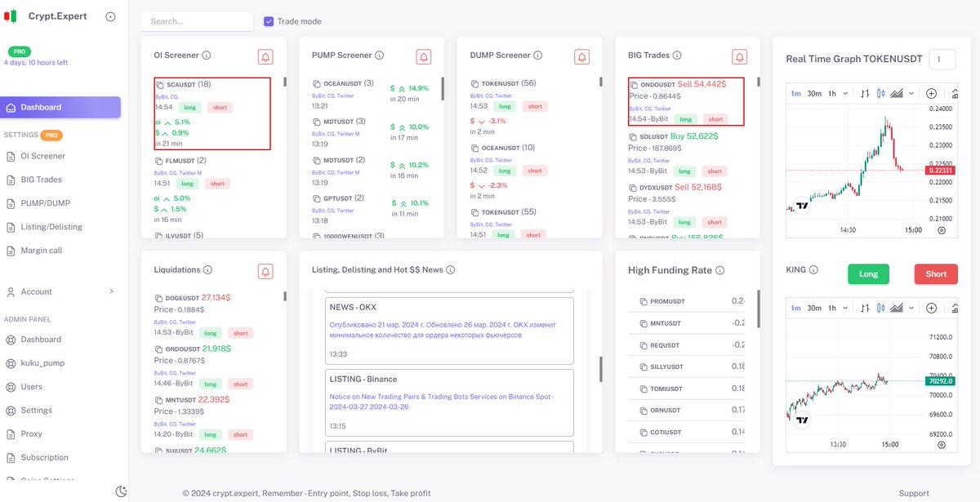Screen dimensions: 980x502
Task: Open the Listing, Delisting and Hot News info icon
Action: pos(450,270)
